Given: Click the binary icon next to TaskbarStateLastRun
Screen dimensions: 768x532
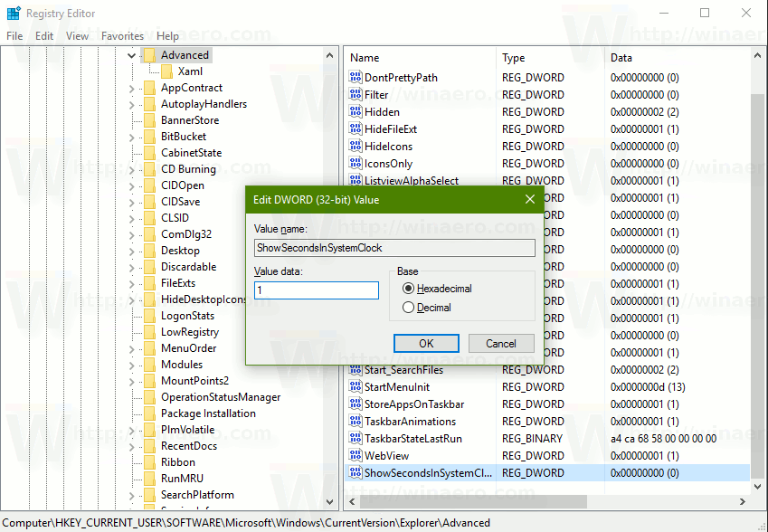Looking at the screenshot, I should point(355,439).
